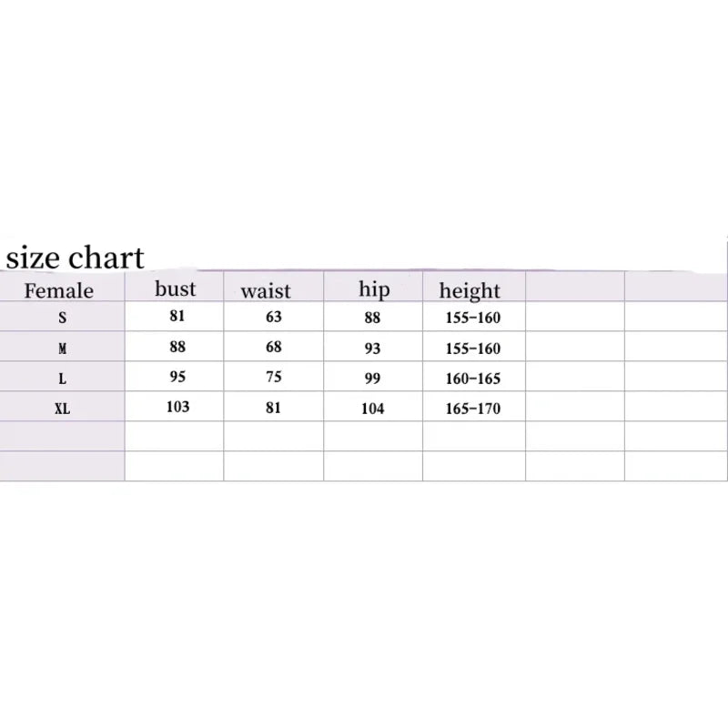Select bust value 81 for size S
The width and height of the screenshot is (728, 728).
(177, 317)
